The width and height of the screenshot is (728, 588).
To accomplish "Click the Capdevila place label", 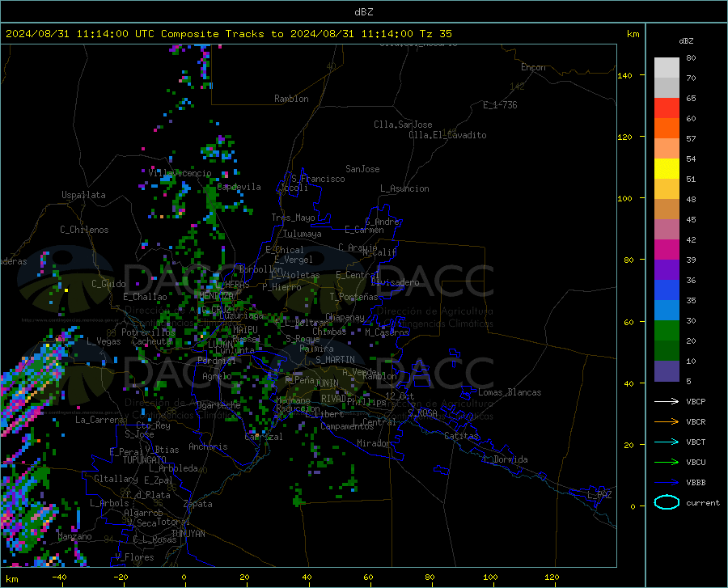I will pyautogui.click(x=239, y=187).
